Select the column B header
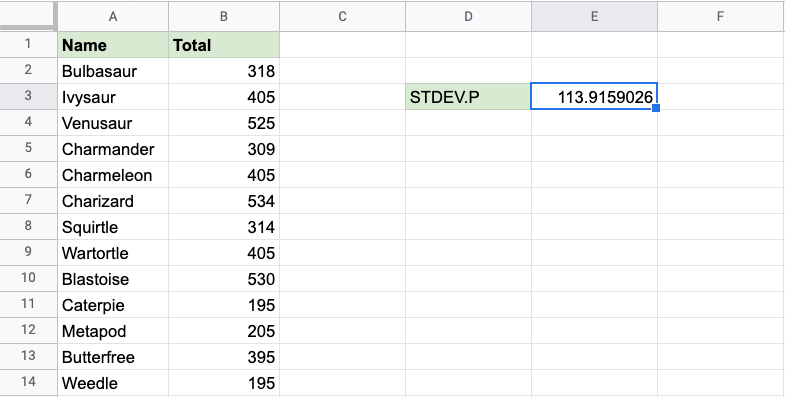Screen dimensions: 785x397 coord(224,17)
